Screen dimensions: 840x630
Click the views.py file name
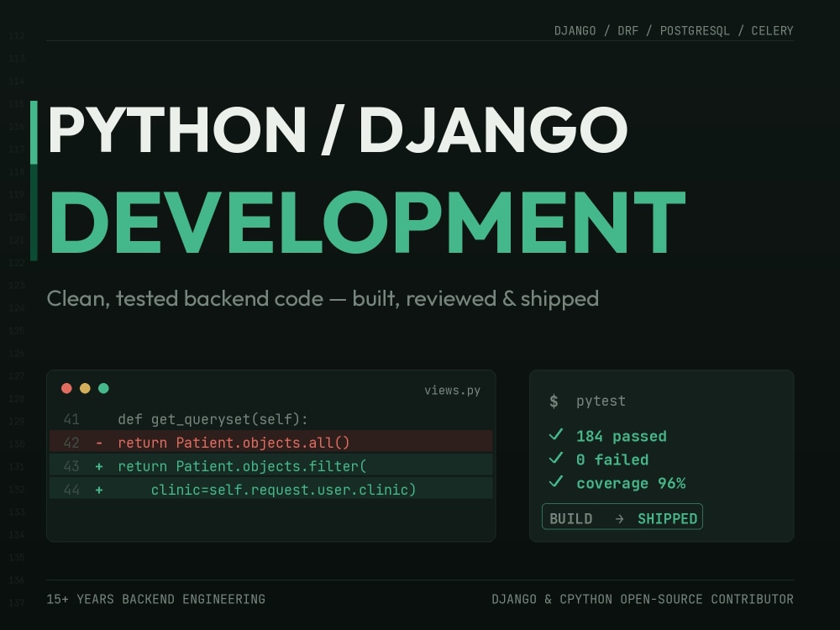[452, 391]
